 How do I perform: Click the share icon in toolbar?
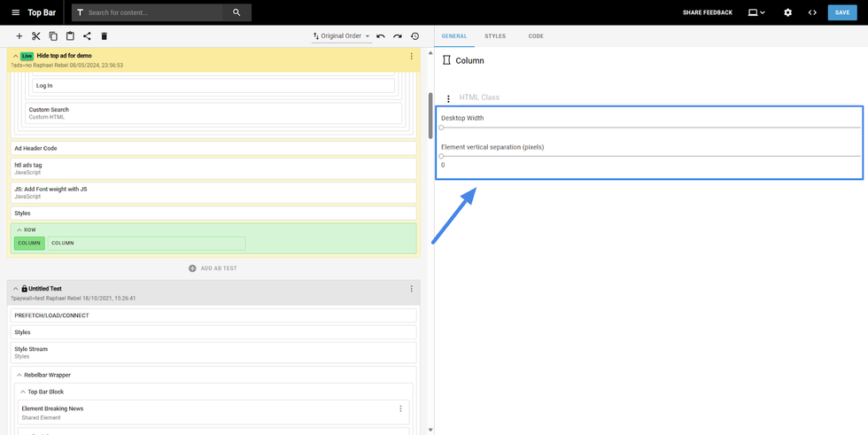(87, 36)
